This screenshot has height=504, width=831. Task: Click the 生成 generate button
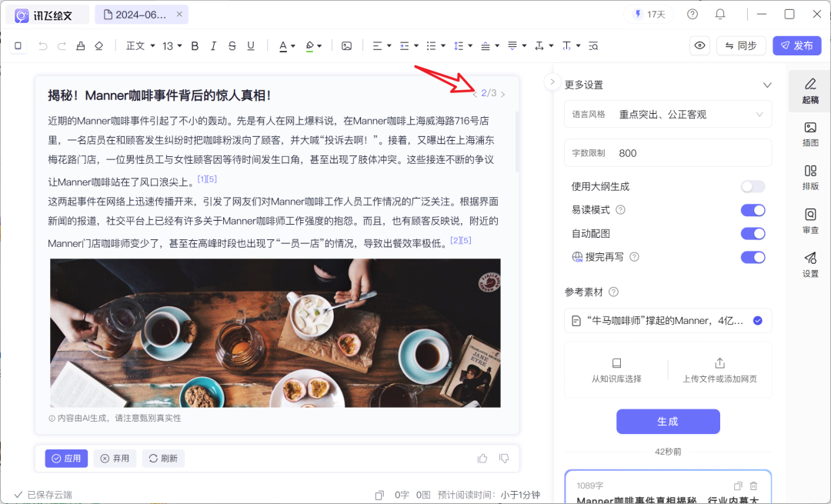[x=668, y=422]
